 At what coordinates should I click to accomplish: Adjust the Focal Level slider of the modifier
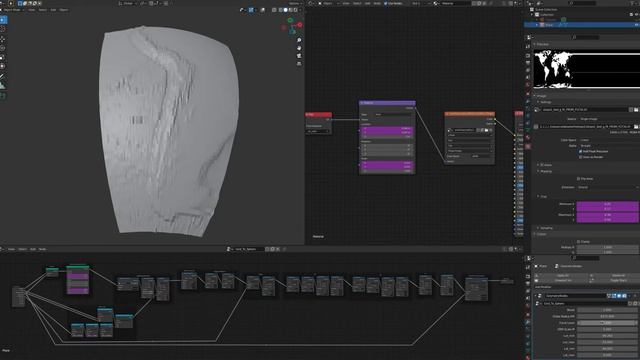607,323
